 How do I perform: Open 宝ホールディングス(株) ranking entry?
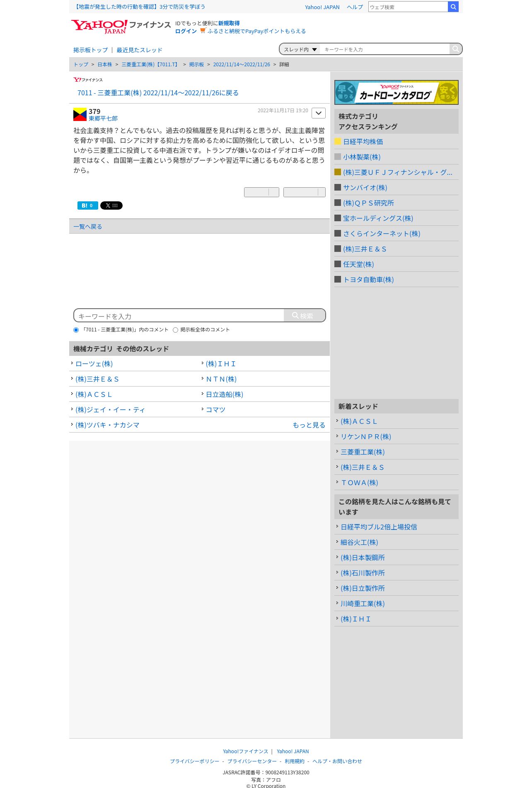coord(378,218)
